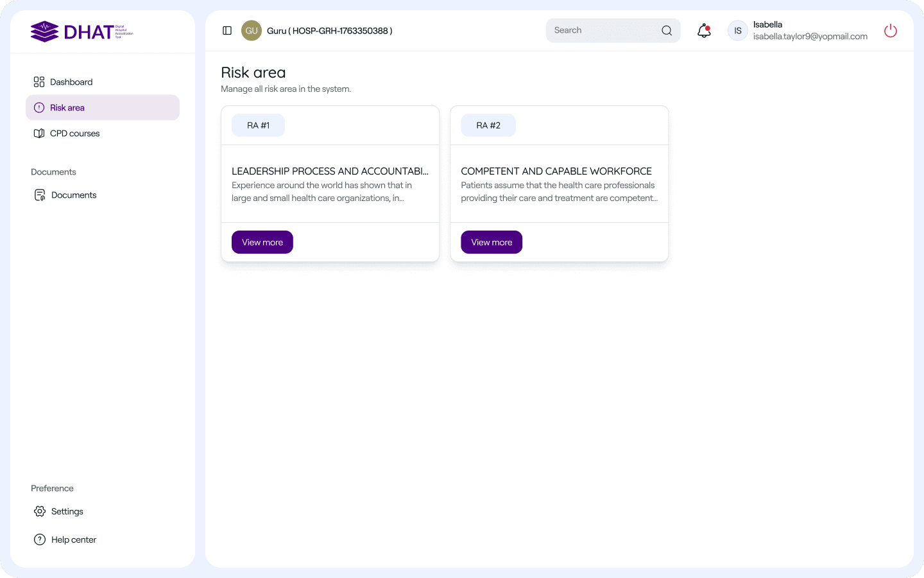Click the red power logout icon
This screenshot has width=924, height=578.
pos(890,31)
